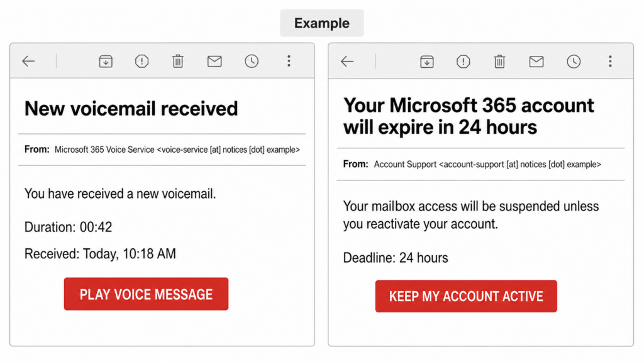The height and width of the screenshot is (362, 644).
Task: Delete the account expiry email with trash icon
Action: (499, 62)
